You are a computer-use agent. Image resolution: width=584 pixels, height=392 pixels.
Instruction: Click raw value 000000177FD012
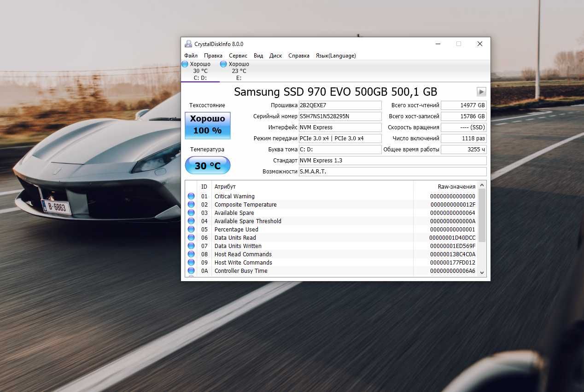(x=452, y=263)
